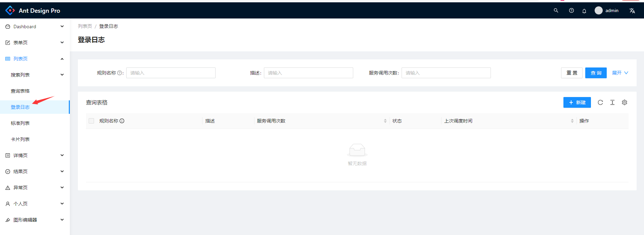Open the table density column-height icon
Viewport: 644px width, 235px height.
tap(612, 102)
